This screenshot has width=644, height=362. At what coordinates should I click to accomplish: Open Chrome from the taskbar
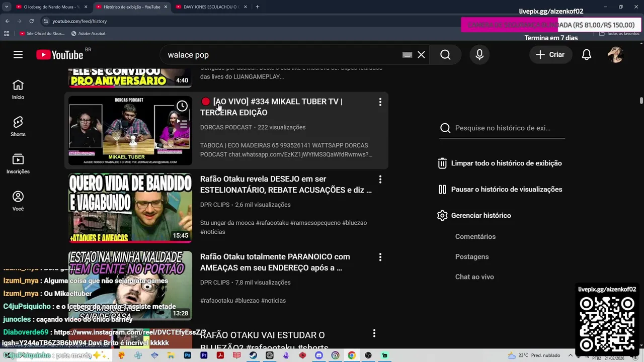(x=352, y=355)
